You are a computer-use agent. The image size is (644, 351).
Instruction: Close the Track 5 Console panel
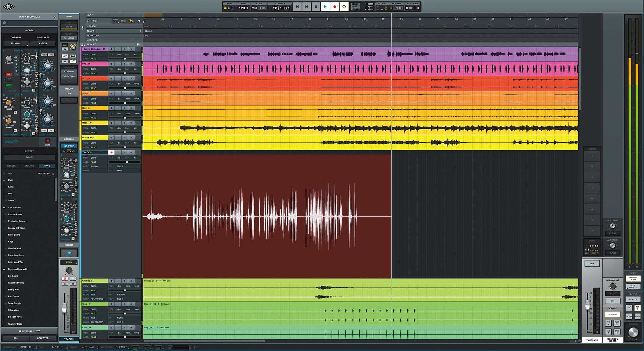pyautogui.click(x=54, y=17)
